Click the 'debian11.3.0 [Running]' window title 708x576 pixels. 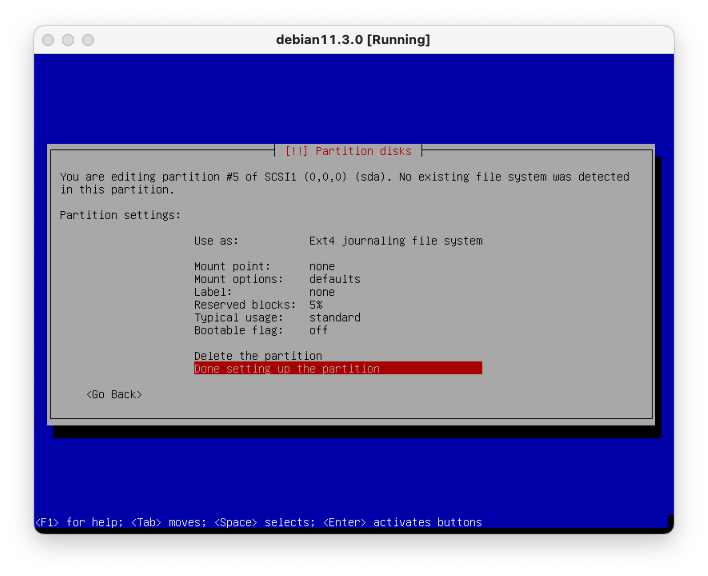pos(353,40)
